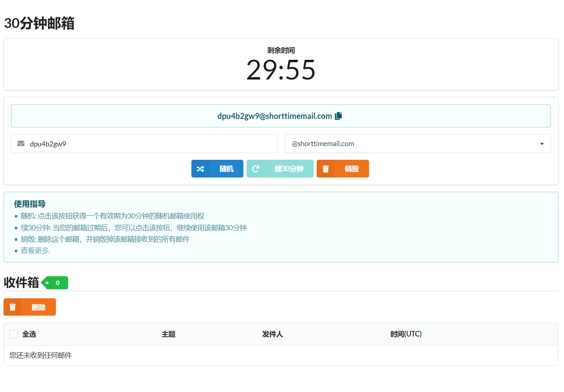Click the 发件人 column header

click(273, 334)
